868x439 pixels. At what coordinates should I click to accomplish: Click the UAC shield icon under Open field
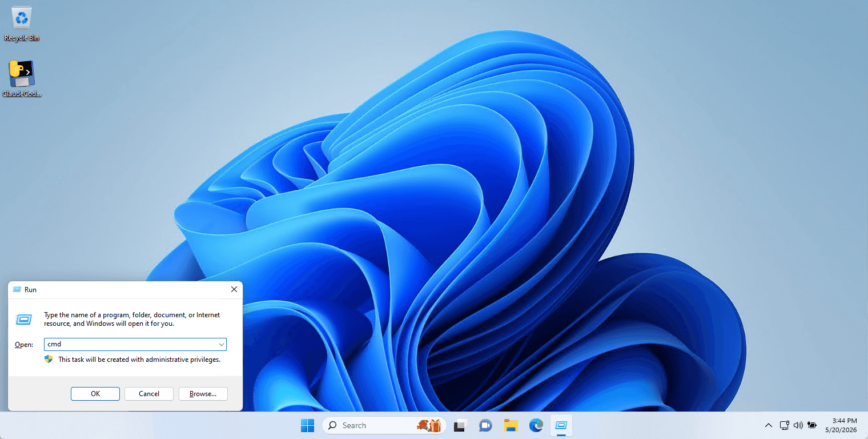pos(49,359)
